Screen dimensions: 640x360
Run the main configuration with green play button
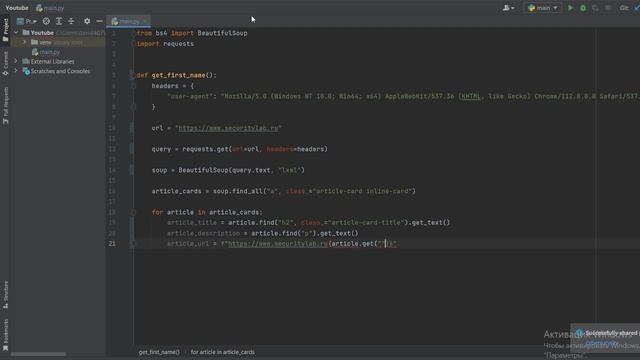pyautogui.click(x=570, y=8)
